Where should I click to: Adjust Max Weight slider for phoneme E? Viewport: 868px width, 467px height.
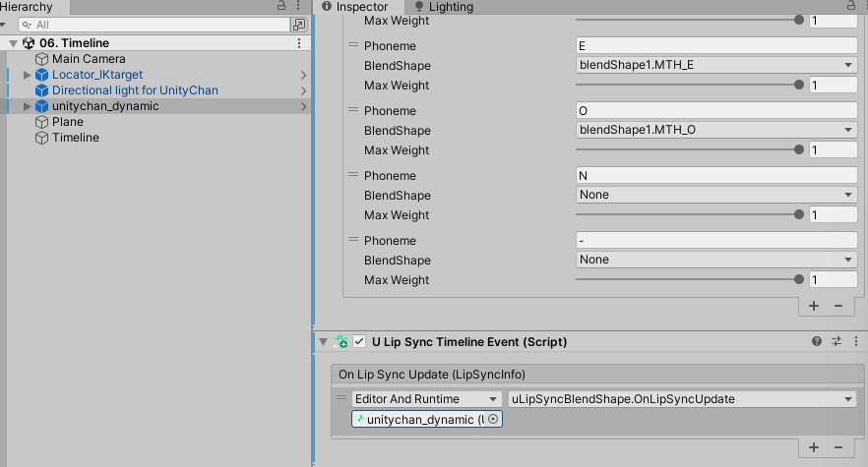click(690, 85)
